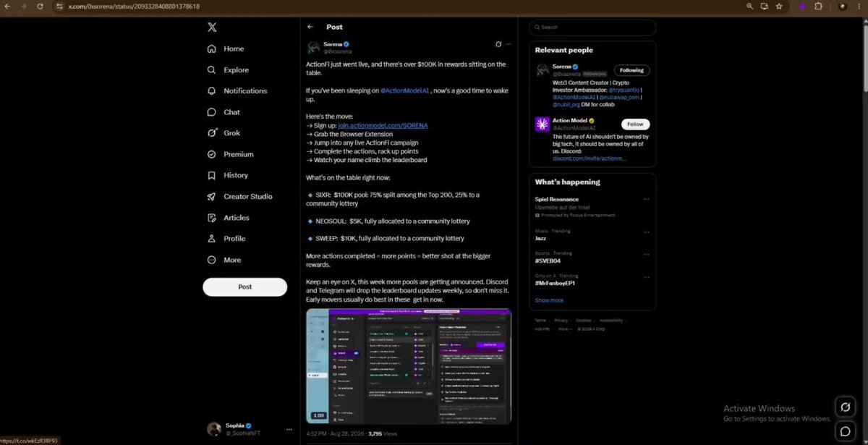Viewport: 868px width, 445px height.
Task: Click the Grok icon on Sorena's post header
Action: (x=498, y=44)
